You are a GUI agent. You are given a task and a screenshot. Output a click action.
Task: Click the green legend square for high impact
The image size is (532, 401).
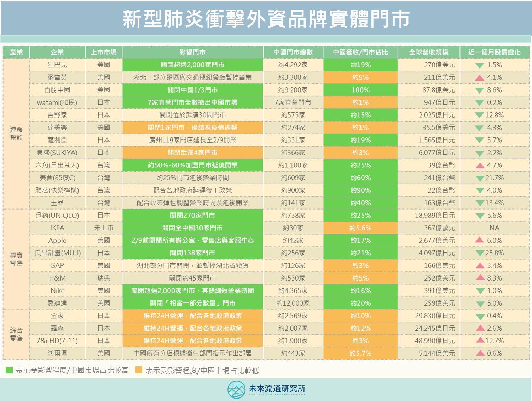click(x=9, y=370)
